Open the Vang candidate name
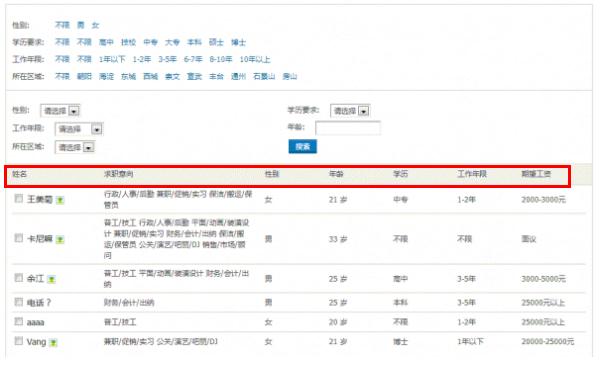The width and height of the screenshot is (610, 365). pos(37,342)
